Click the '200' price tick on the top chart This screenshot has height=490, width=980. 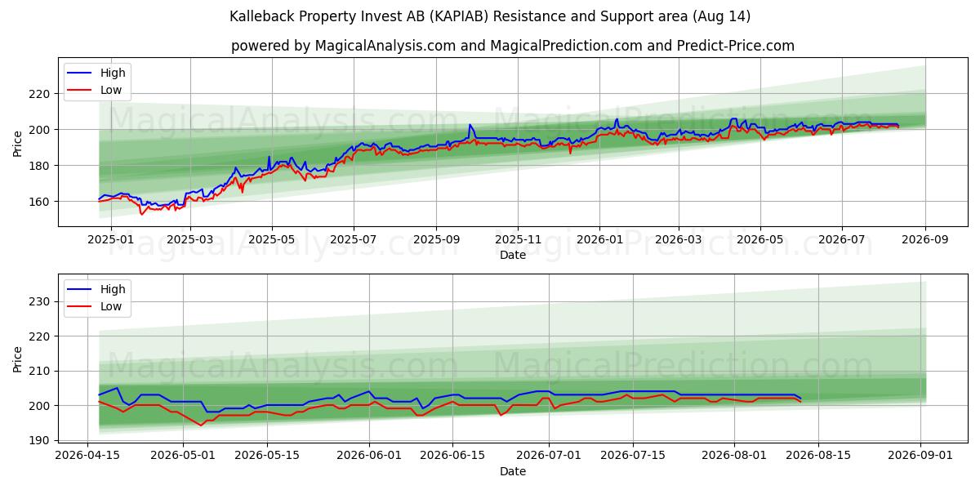(x=41, y=130)
